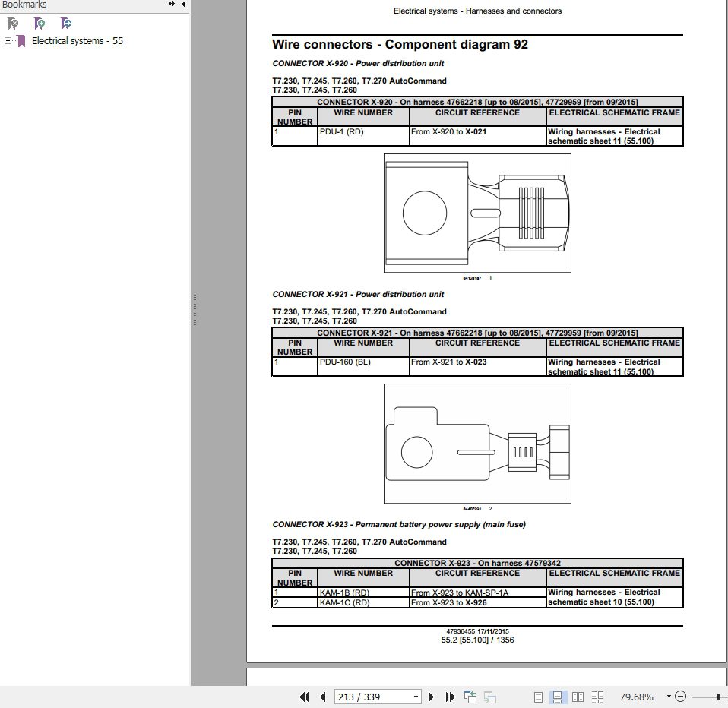Click the go-to bookmark arrow icon
The width and height of the screenshot is (728, 708).
tap(66, 24)
